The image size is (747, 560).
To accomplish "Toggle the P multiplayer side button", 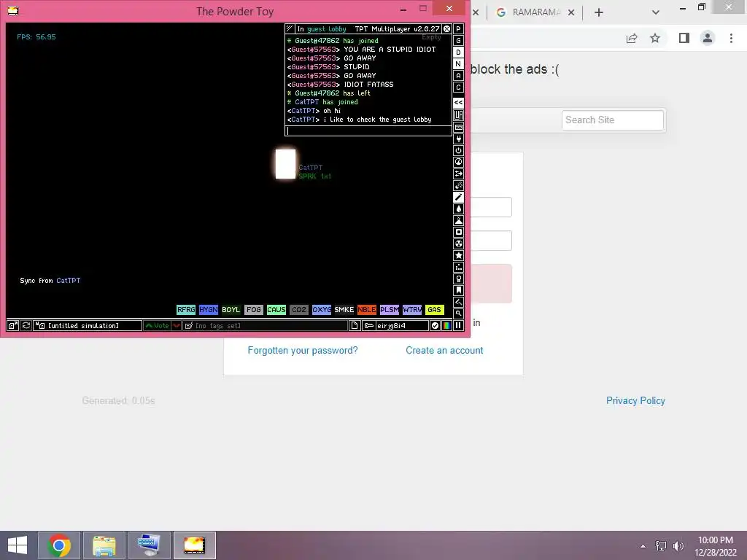I will [x=458, y=29].
